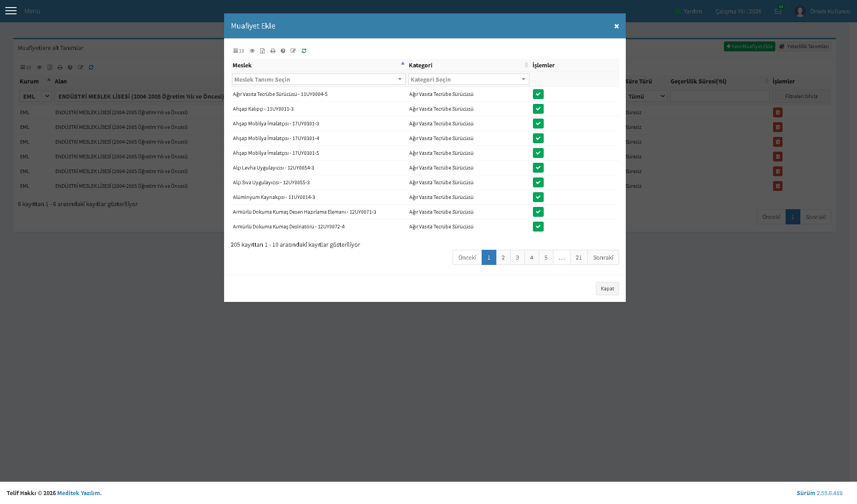Select the green check for Alüminyum Kaynakçısı row
The image size is (857, 504).
(x=538, y=197)
